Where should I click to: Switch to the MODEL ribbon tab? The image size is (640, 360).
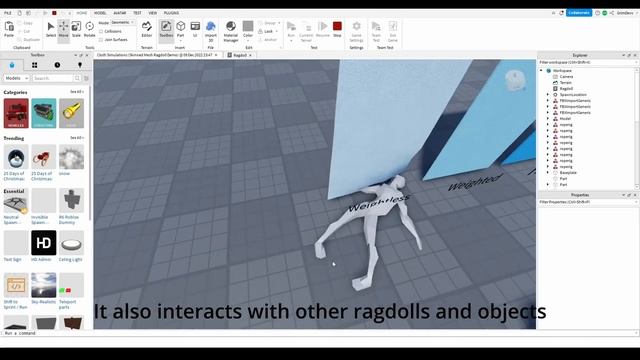point(100,13)
